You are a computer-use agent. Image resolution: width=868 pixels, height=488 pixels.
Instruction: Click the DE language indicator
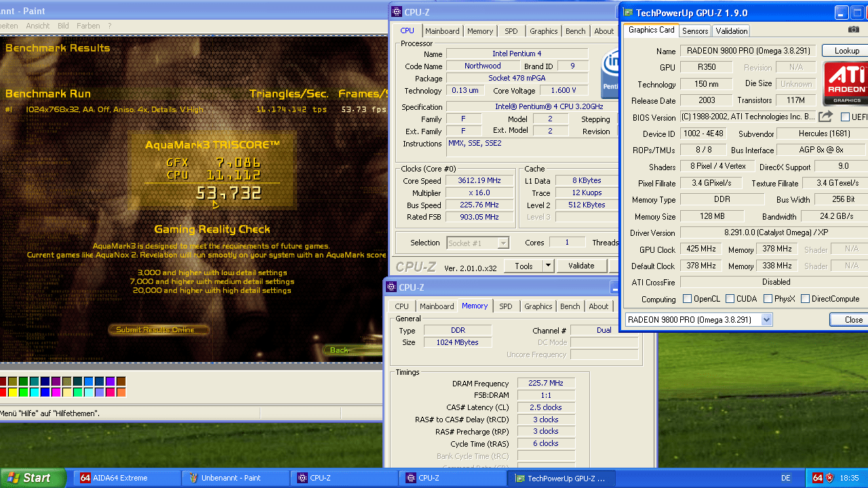[786, 478]
